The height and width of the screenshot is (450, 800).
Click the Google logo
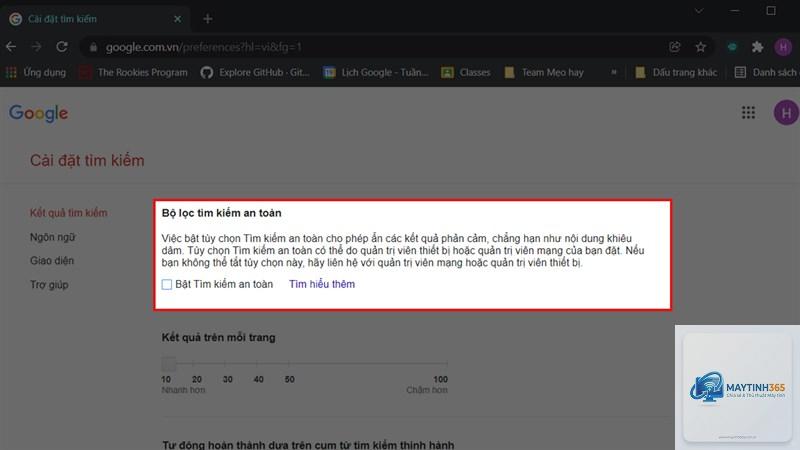(x=39, y=113)
